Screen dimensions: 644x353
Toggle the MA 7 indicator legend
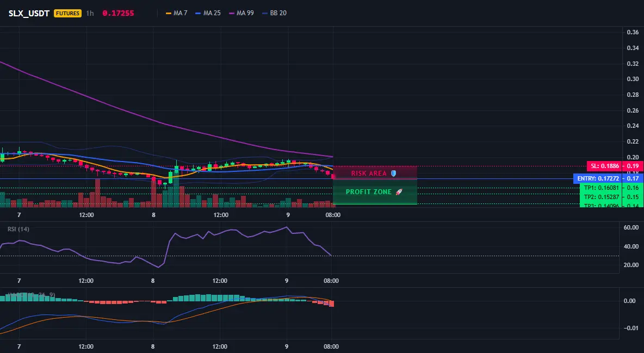[x=177, y=13]
